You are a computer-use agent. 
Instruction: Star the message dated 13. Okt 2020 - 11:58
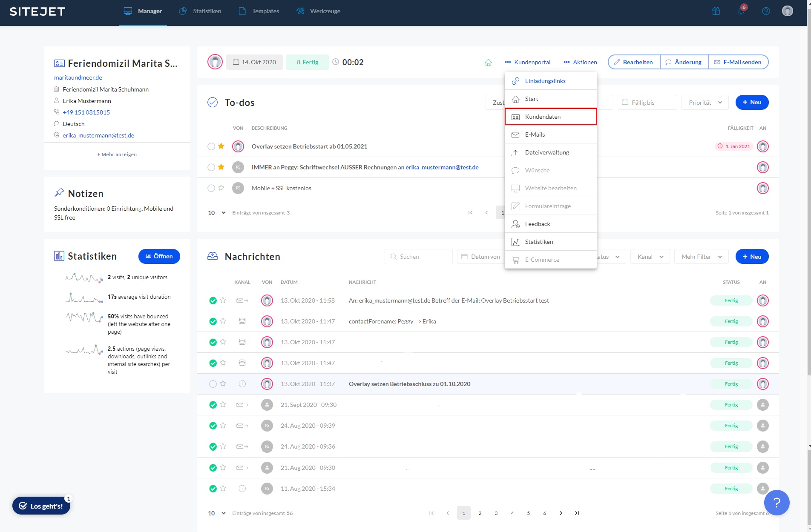pos(223,300)
